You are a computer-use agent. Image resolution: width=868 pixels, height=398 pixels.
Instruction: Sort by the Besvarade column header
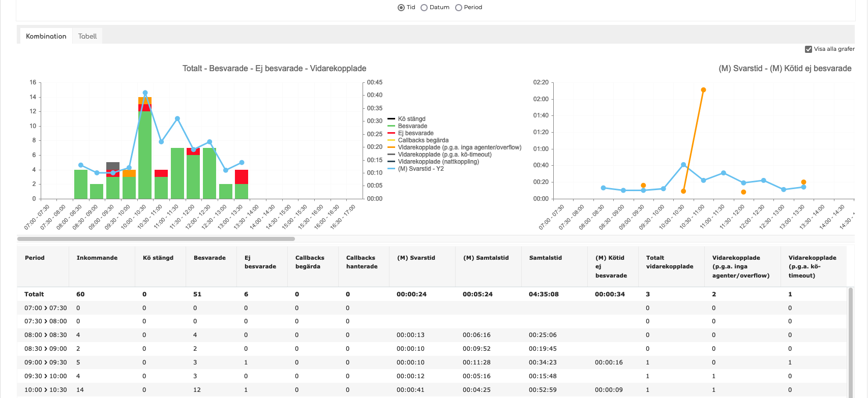tap(209, 258)
